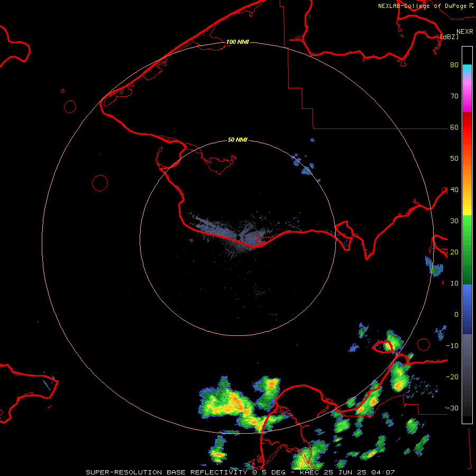Screen dimensions: 476x476
Task: Select the [dBZ] units label
Action: point(449,36)
